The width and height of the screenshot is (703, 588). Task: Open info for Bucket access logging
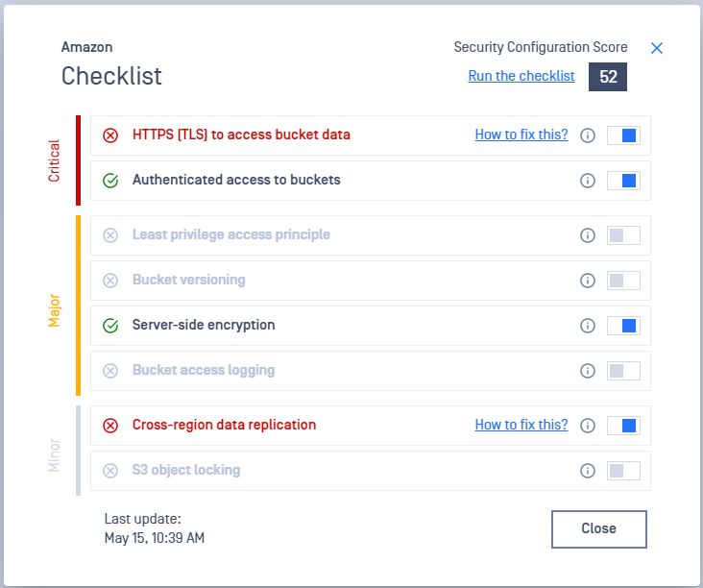(588, 371)
